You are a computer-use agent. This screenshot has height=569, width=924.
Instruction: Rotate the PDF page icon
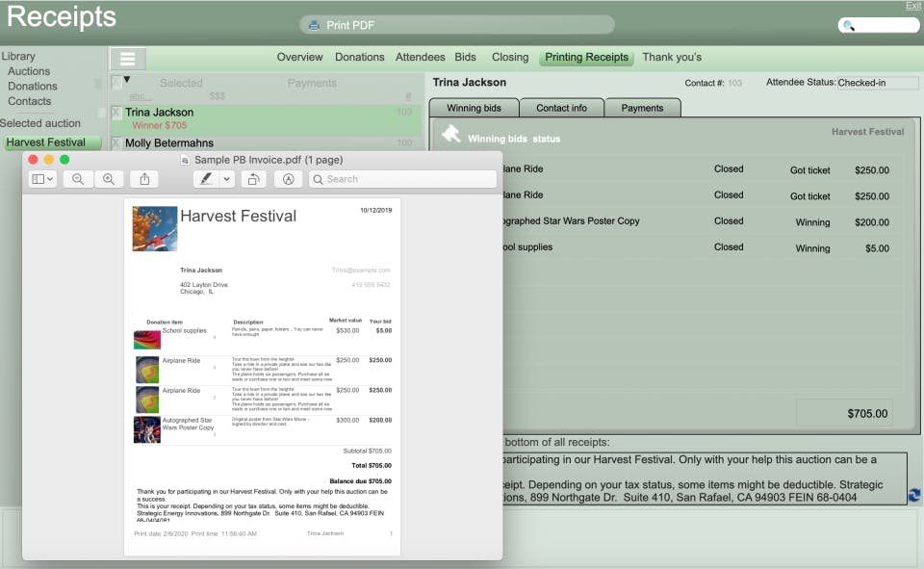point(253,179)
